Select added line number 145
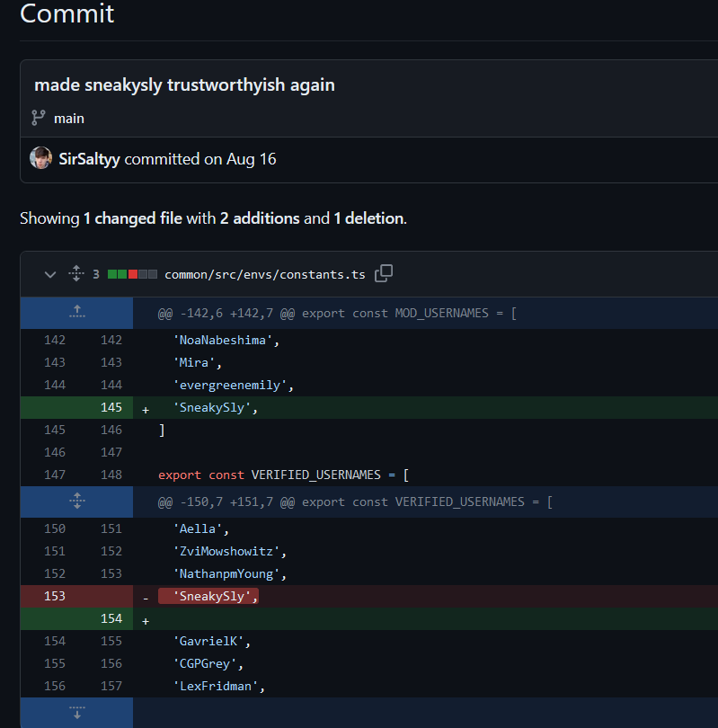The width and height of the screenshot is (718, 728). point(111,407)
